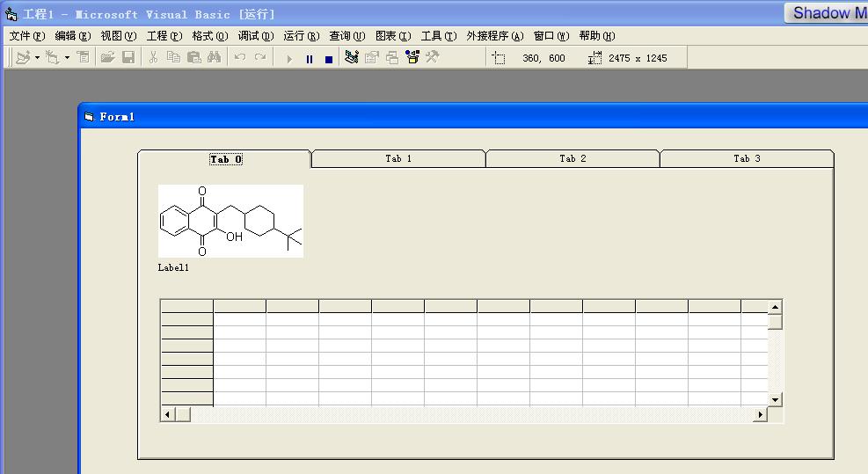Open the Properties Window icon
Screen dimensions: 868x474
point(371,57)
